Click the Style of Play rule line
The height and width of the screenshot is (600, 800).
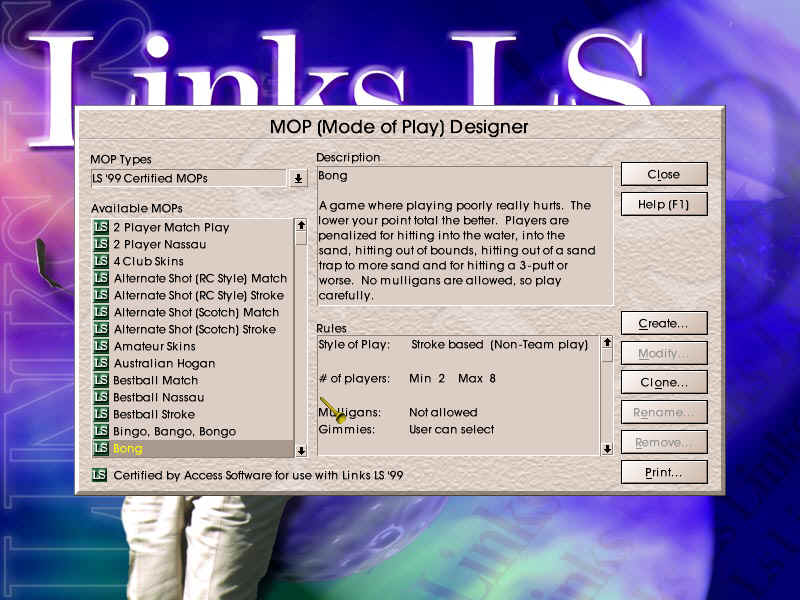click(453, 344)
